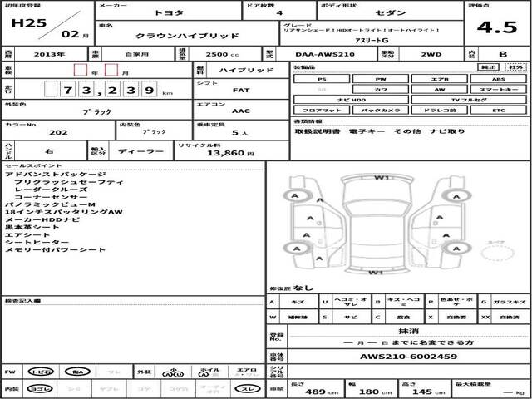
Task: Click the ETC equipment box
Action: (497, 109)
